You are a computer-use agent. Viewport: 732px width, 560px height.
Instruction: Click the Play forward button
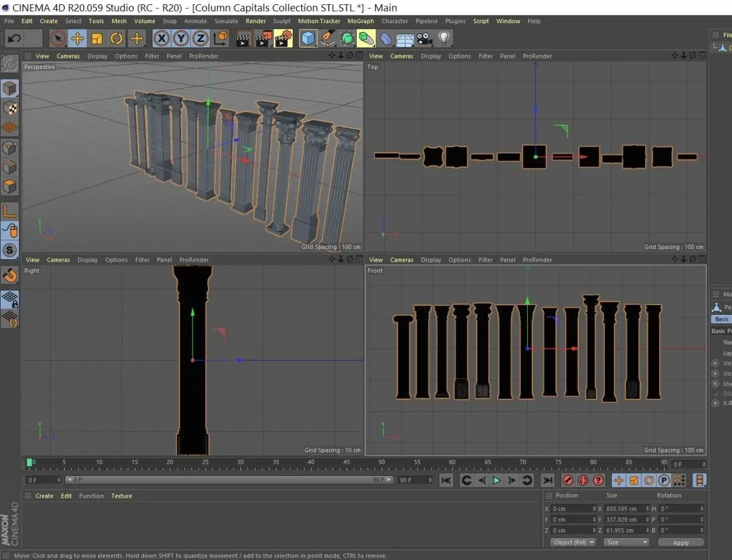tap(497, 480)
